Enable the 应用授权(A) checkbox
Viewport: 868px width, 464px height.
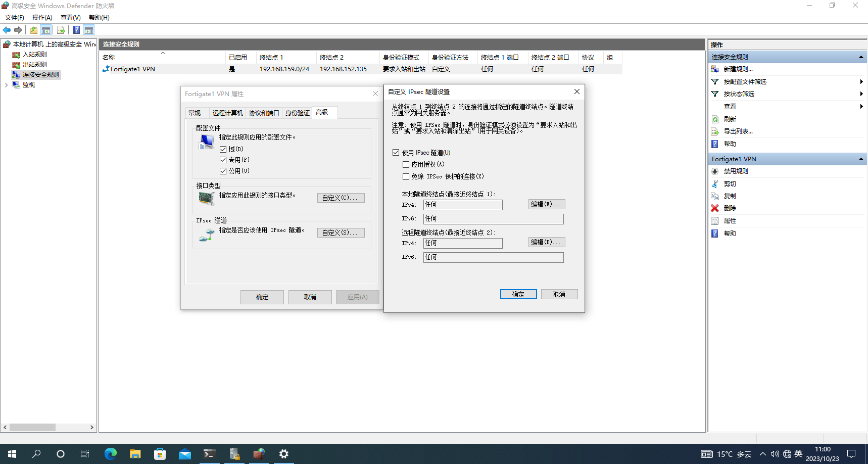point(406,165)
